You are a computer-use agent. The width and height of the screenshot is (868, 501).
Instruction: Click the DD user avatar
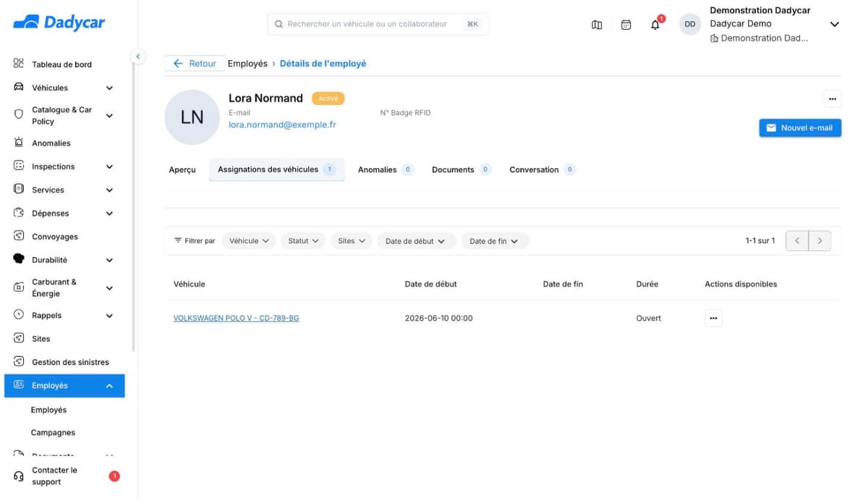pyautogui.click(x=690, y=24)
